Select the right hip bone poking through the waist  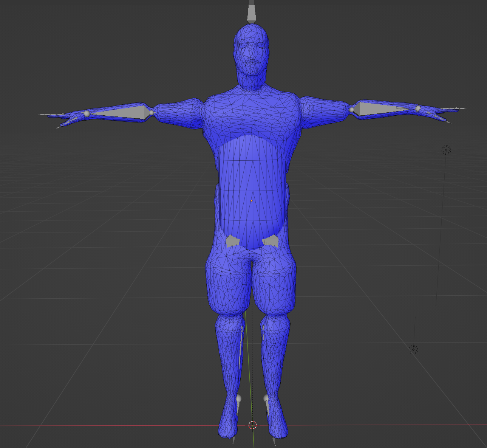[271, 240]
